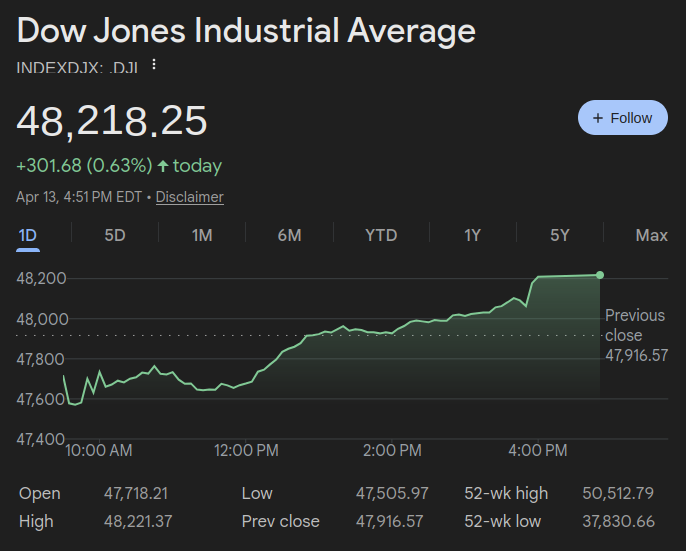Show the 6M time range
Viewport: 686px width, 551px height.
tap(289, 235)
